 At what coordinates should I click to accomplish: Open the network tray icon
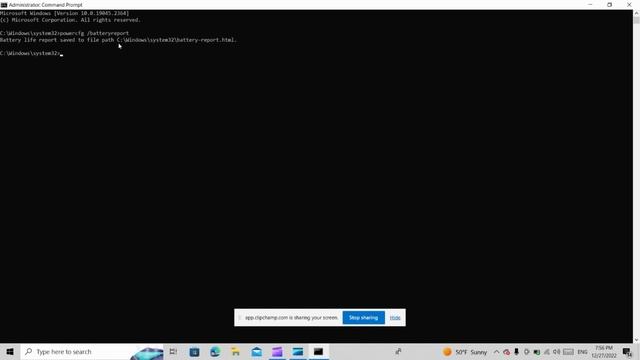(x=547, y=352)
